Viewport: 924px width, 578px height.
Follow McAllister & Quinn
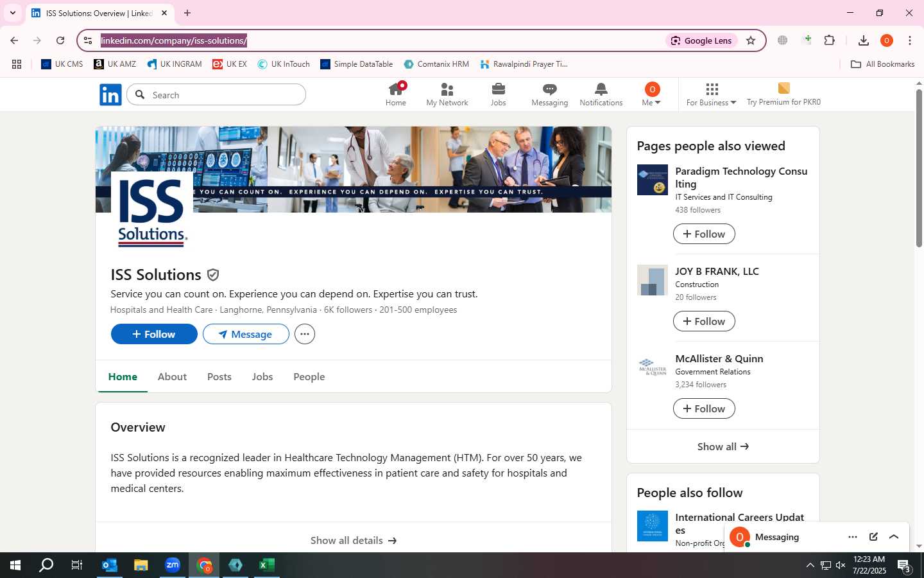[704, 408]
